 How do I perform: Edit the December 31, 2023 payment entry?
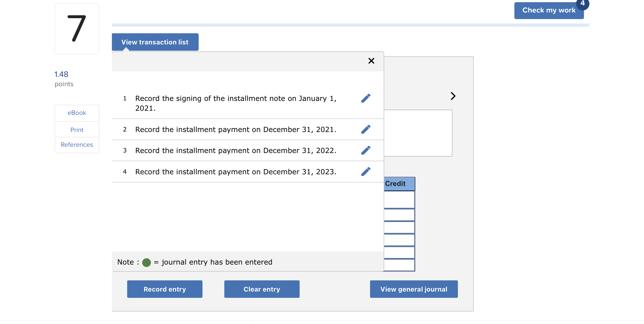pos(366,172)
